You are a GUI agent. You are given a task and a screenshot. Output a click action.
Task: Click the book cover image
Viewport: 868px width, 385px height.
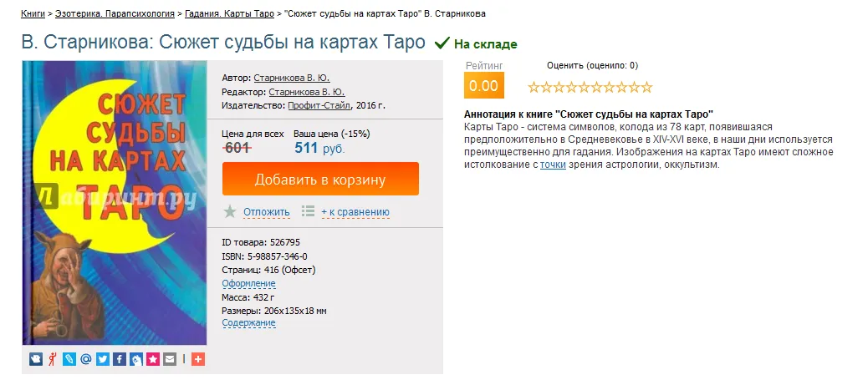click(115, 202)
